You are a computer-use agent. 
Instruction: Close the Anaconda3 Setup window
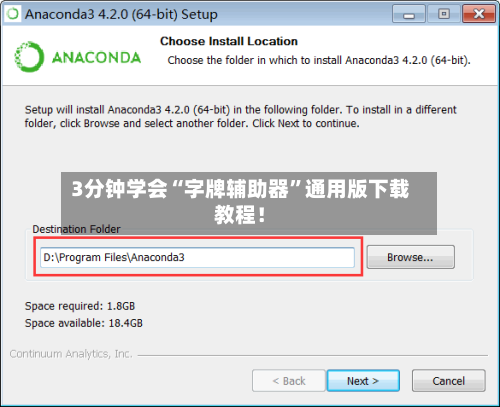click(x=479, y=14)
